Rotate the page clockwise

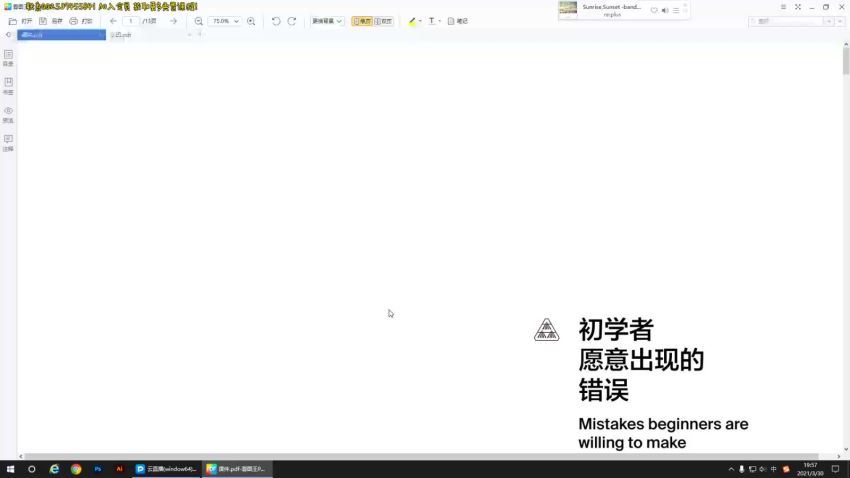pos(292,21)
